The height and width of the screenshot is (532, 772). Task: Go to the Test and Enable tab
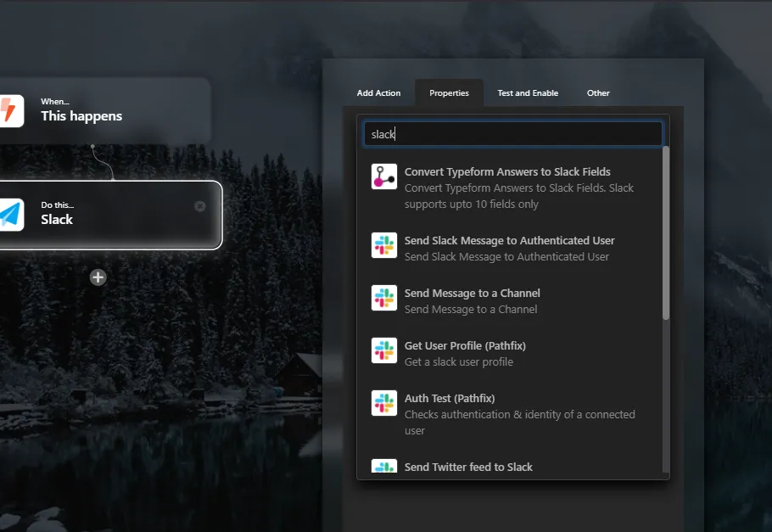(x=528, y=93)
